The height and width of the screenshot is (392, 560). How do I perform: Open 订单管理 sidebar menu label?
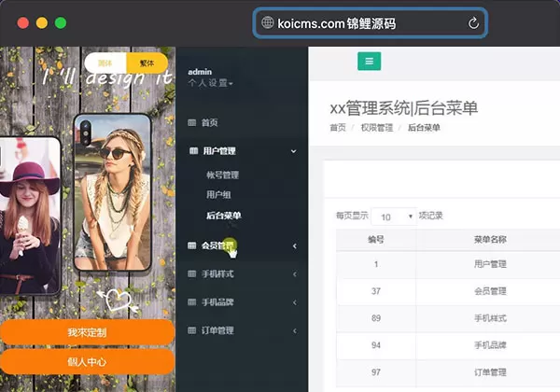coord(217,330)
